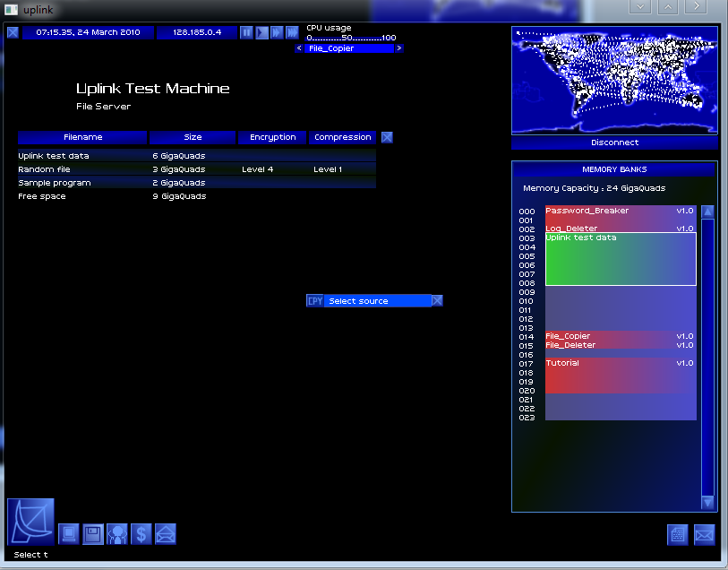Open the hardware gateway icon
The width and height of the screenshot is (728, 570).
click(x=69, y=534)
